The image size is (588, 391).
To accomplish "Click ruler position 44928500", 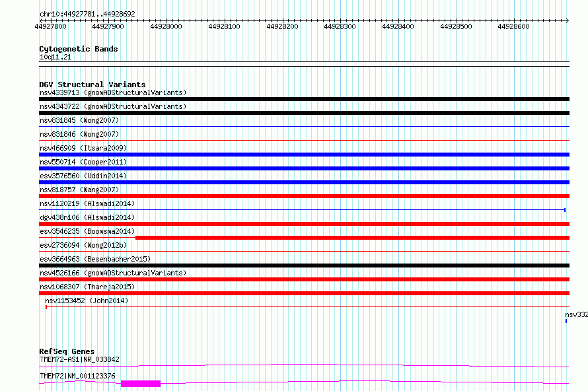I will click(456, 26).
